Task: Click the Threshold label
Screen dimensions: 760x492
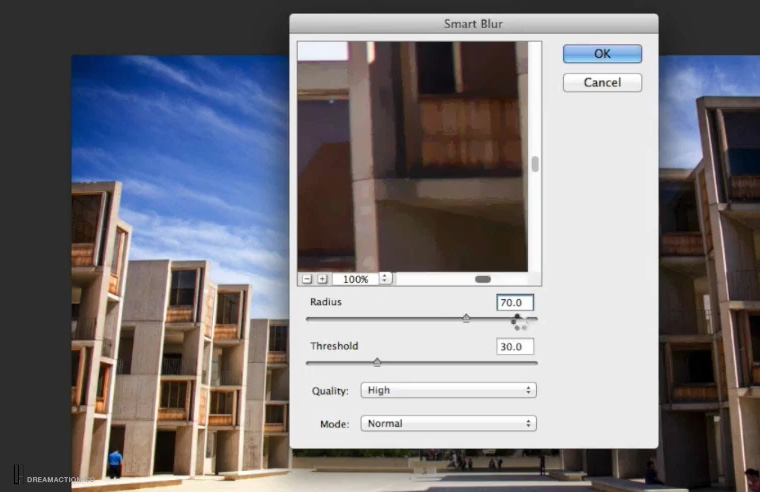Action: 334,346
